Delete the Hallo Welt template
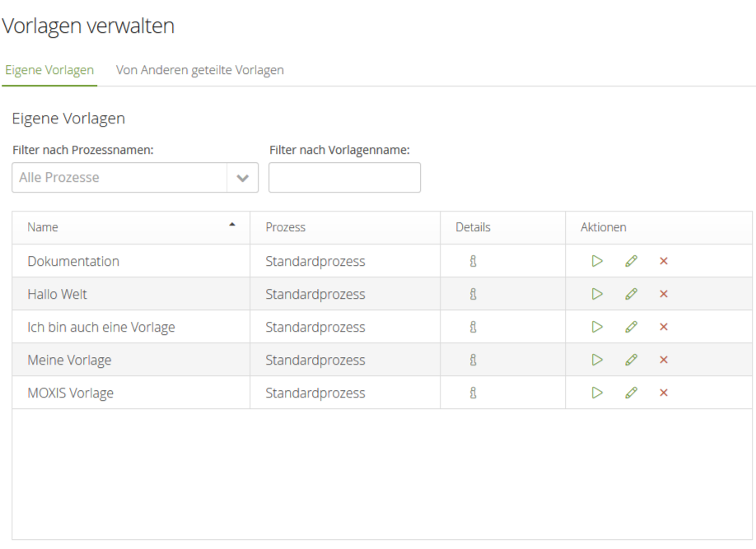Viewport: 756px width, 549px height. pos(664,294)
